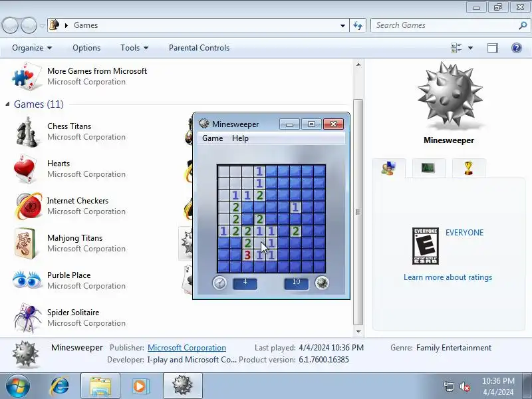Go back using the Back button
The width and height of the screenshot is (532, 399).
click(x=10, y=25)
